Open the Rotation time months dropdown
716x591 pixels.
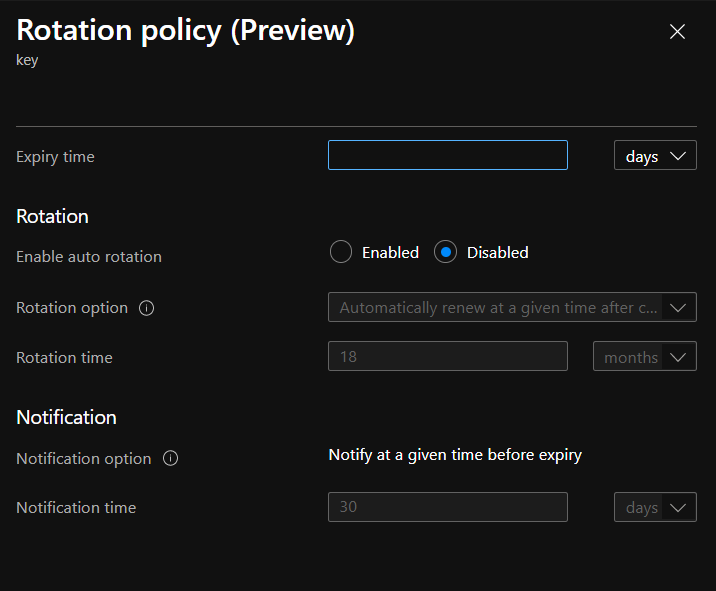(644, 357)
